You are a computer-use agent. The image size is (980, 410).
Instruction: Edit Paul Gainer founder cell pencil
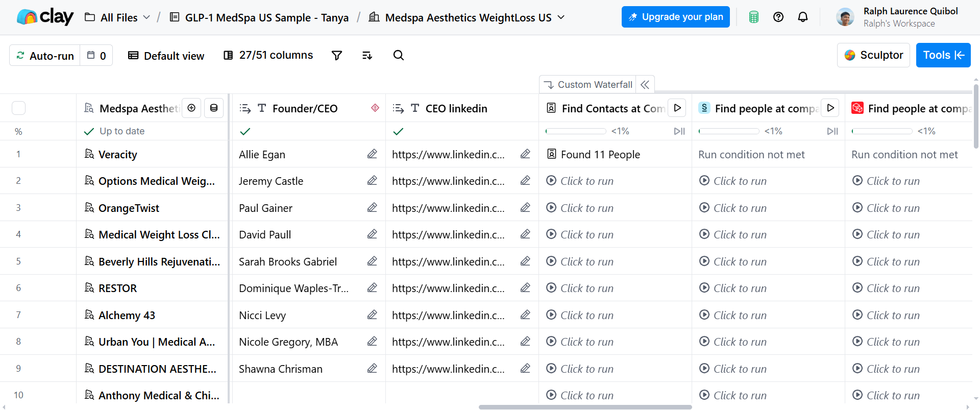point(372,207)
